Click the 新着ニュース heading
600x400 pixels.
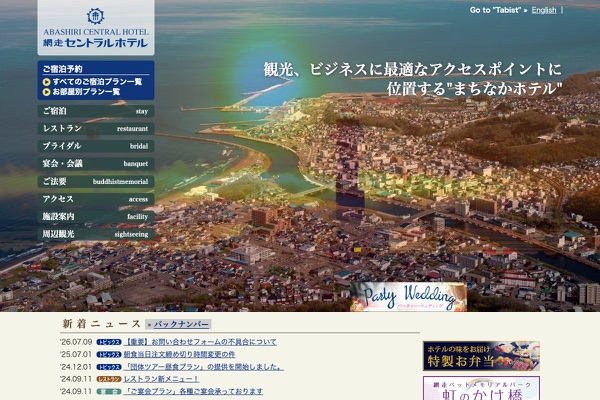pos(102,324)
